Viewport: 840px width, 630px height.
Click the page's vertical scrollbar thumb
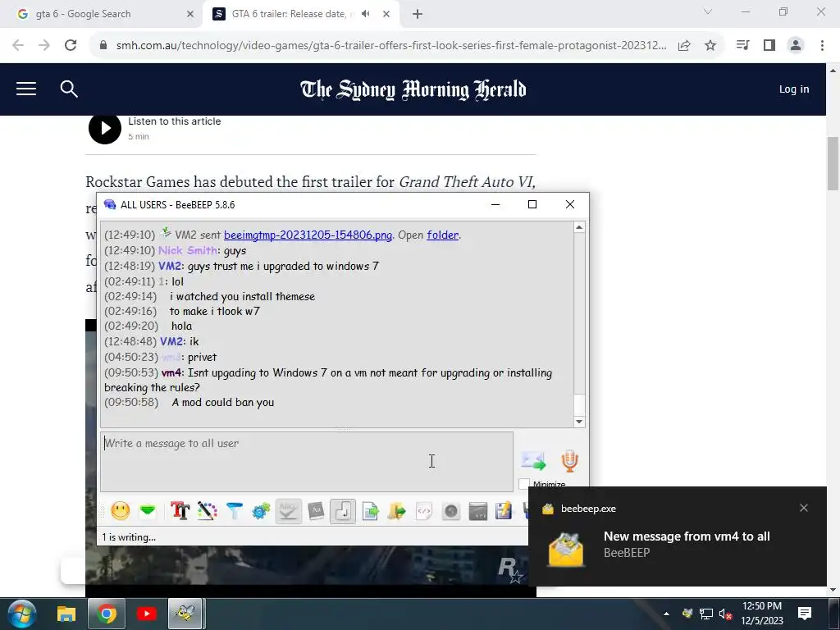(x=833, y=163)
